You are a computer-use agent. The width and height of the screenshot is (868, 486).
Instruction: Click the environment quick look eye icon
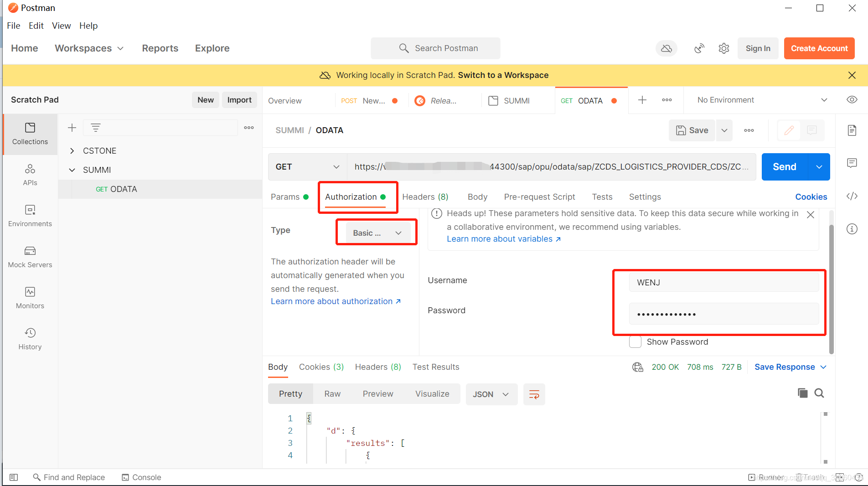pos(852,100)
